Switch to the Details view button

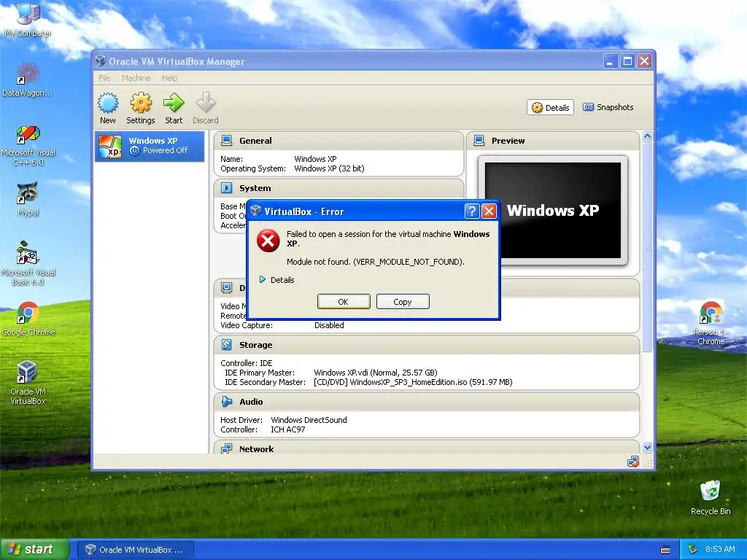[550, 108]
